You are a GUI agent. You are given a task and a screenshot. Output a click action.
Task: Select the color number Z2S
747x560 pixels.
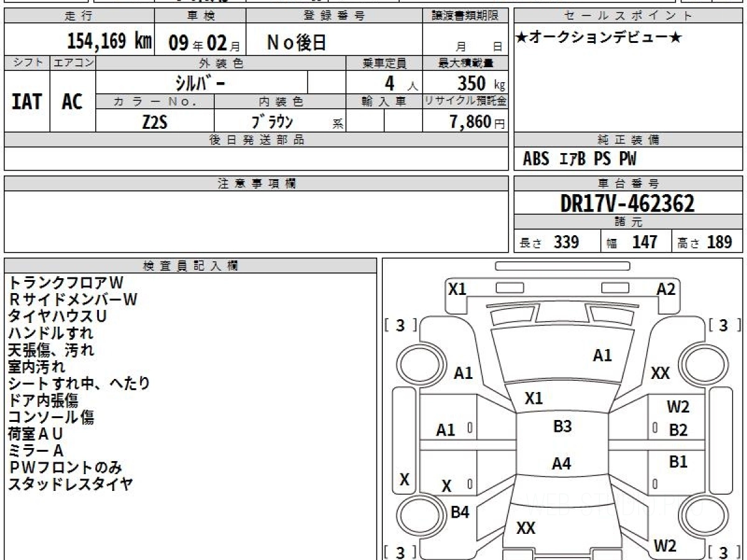pos(154,122)
